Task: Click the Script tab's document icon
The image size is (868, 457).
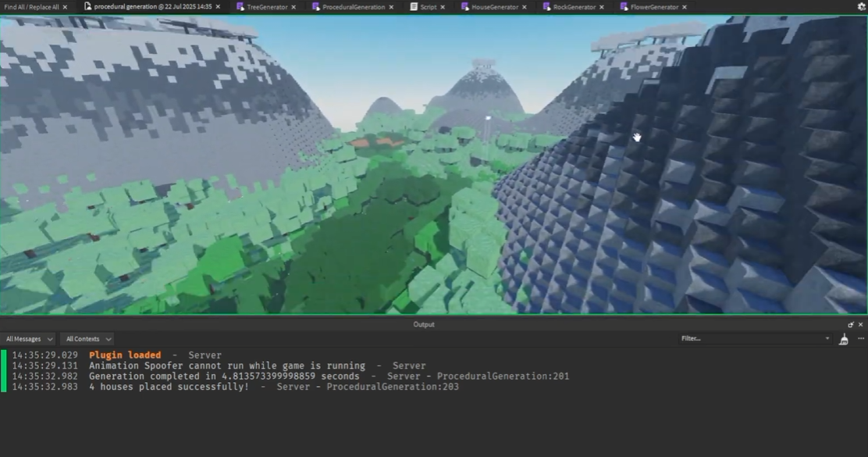Action: point(414,7)
